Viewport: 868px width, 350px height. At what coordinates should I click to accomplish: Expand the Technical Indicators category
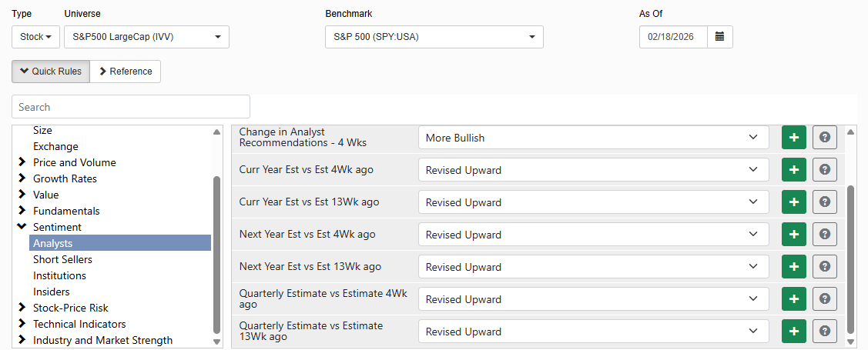[22, 324]
